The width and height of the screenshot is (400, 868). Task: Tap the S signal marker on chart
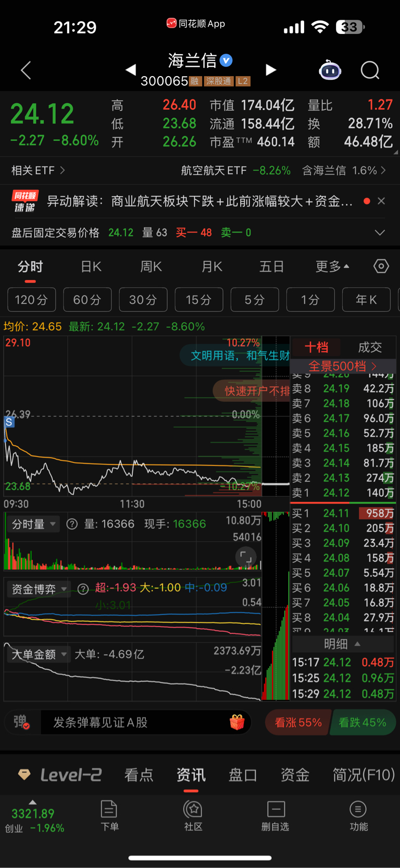point(9,422)
